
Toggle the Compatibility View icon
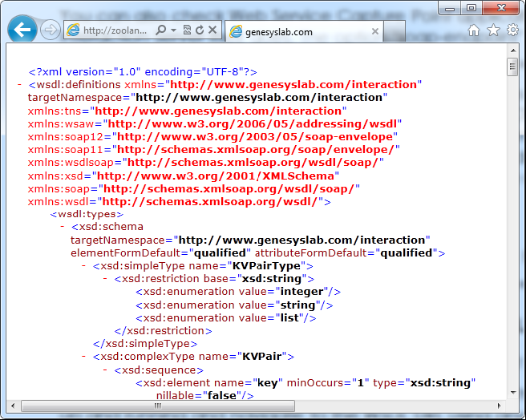[187, 30]
